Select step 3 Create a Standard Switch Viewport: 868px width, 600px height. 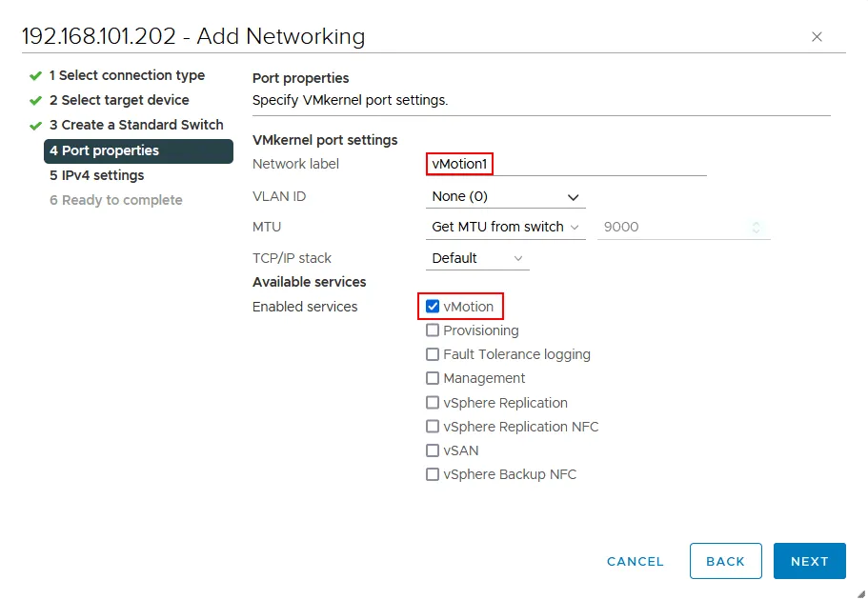coord(135,125)
